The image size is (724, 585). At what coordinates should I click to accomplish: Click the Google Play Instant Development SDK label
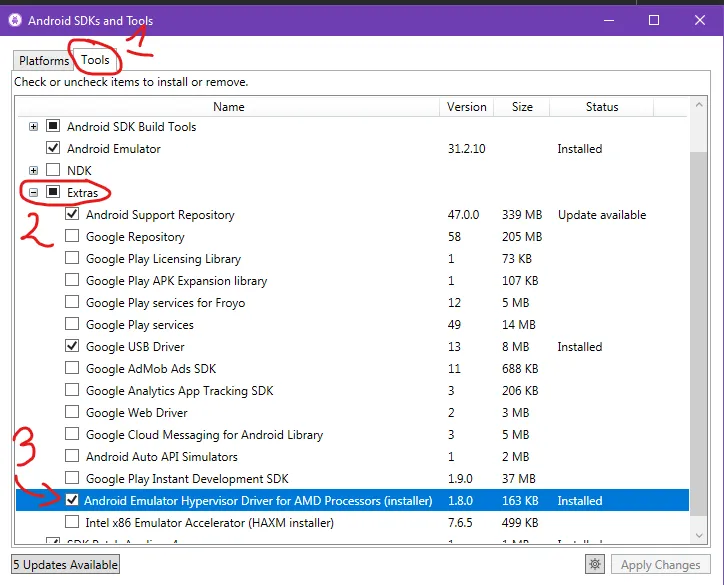pyautogui.click(x=187, y=479)
